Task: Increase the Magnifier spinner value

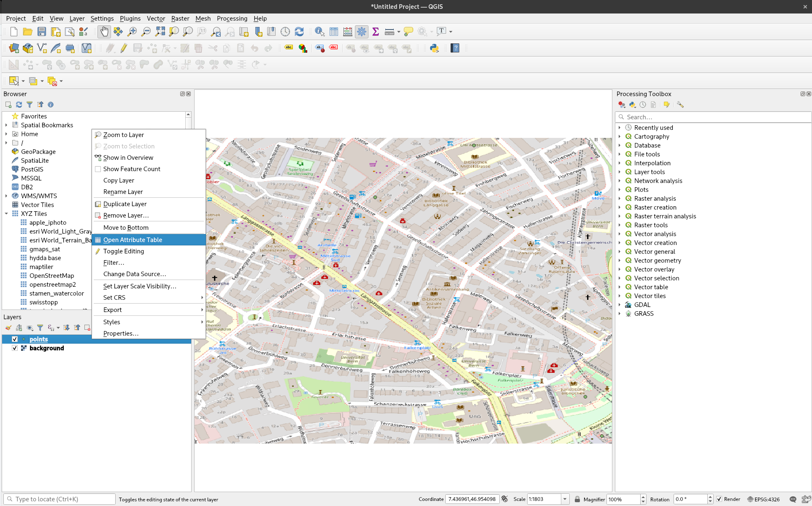Action: 643,497
